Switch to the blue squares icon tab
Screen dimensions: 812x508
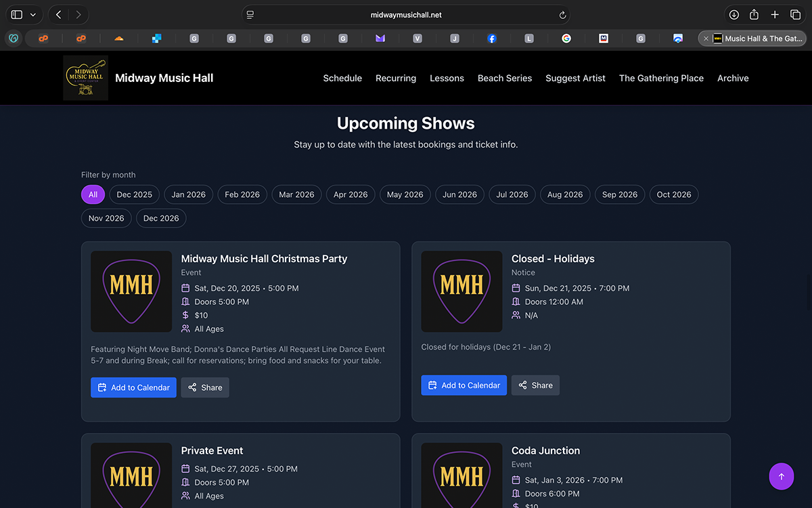coord(156,39)
